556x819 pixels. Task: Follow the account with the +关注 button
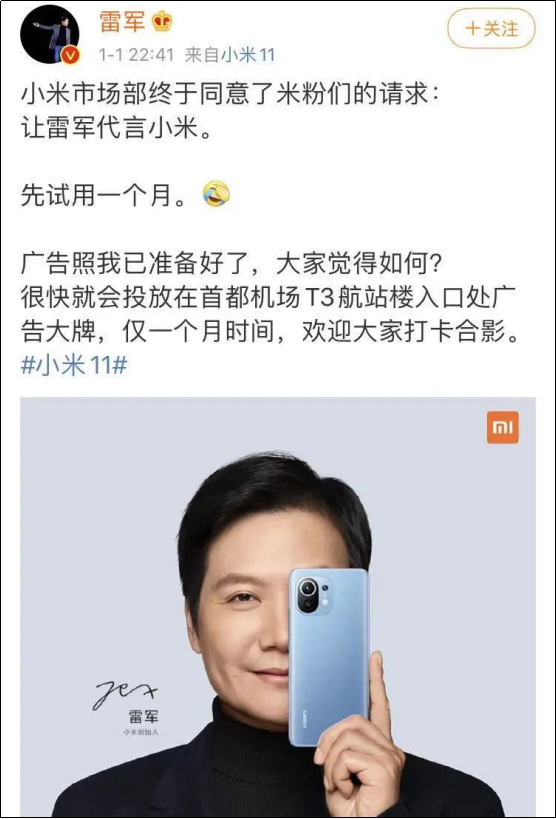[491, 28]
